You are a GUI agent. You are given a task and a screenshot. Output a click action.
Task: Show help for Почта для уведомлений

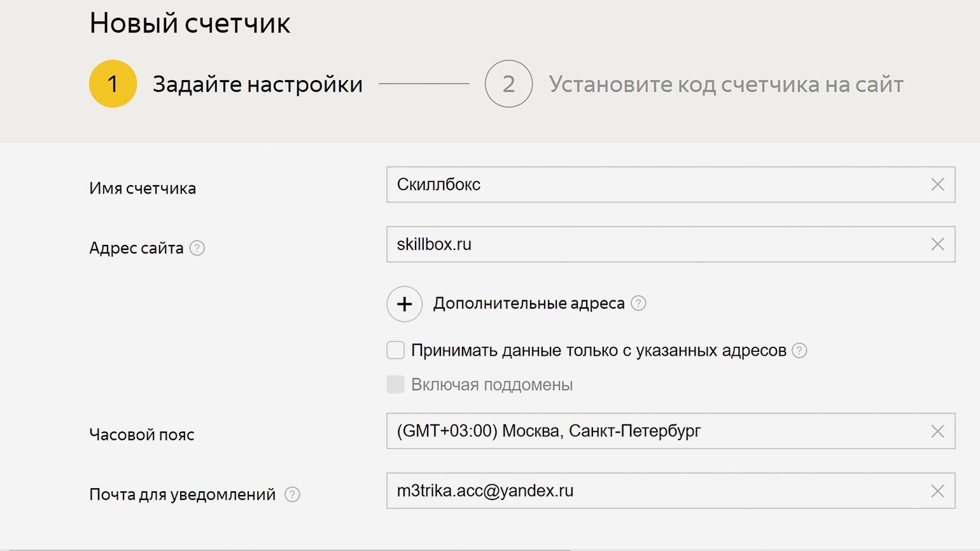click(292, 494)
